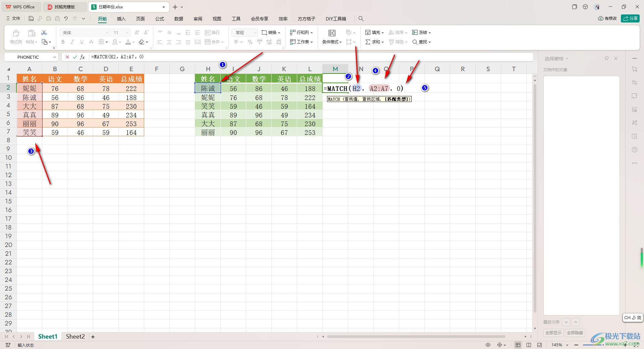Toggle vertical middle alignment
The height and width of the screenshot is (349, 644).
[x=169, y=33]
